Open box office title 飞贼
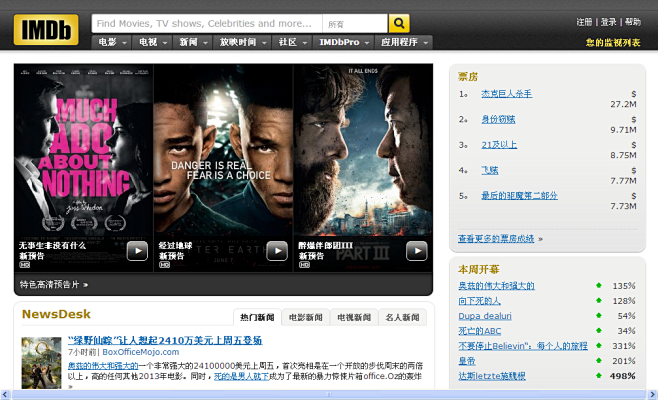Screen dimensions: 658x400 click(490, 170)
